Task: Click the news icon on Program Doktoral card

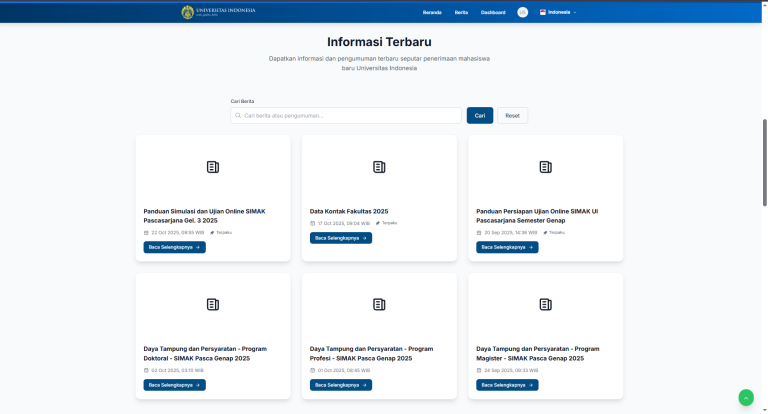Action: pos(213,304)
